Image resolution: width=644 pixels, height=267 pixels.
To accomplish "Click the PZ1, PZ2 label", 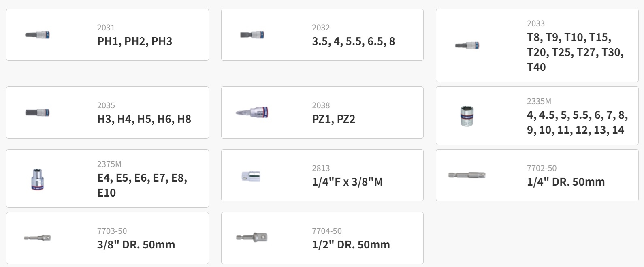I will tap(333, 119).
